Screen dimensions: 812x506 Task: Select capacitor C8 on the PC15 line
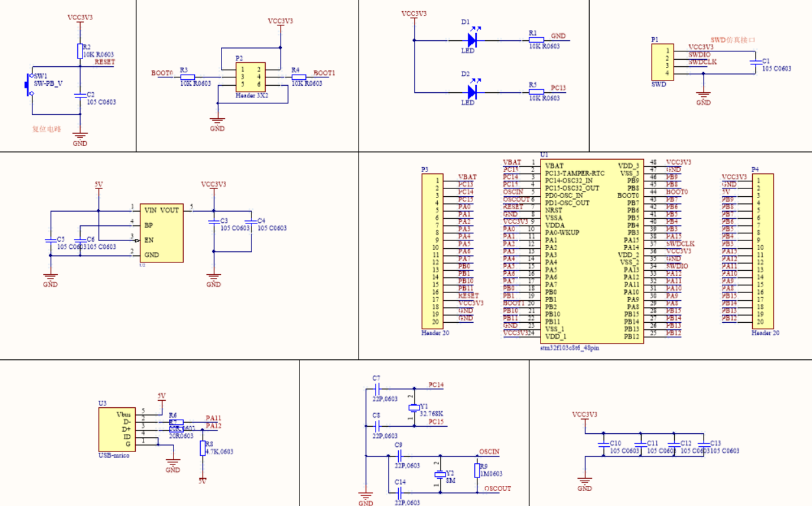(376, 425)
